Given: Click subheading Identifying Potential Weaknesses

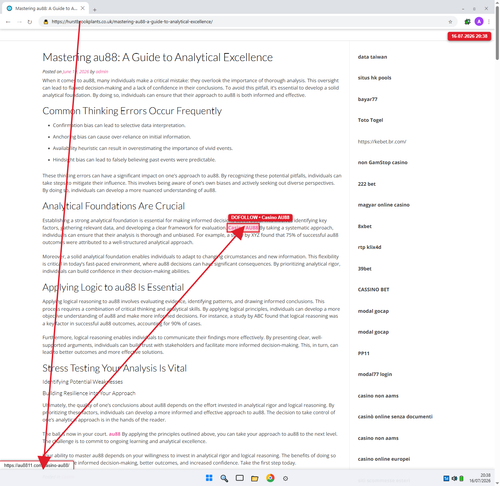Looking at the screenshot, I should coord(82,381).
